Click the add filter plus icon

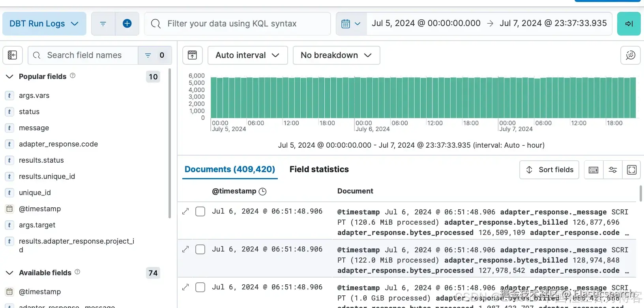[x=127, y=24]
